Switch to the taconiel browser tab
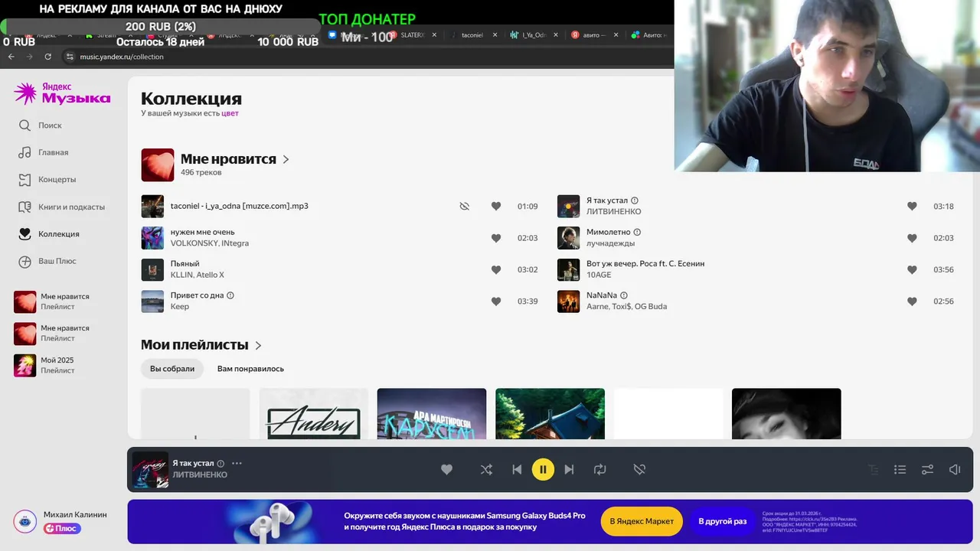This screenshot has height=551, width=980. tap(471, 35)
